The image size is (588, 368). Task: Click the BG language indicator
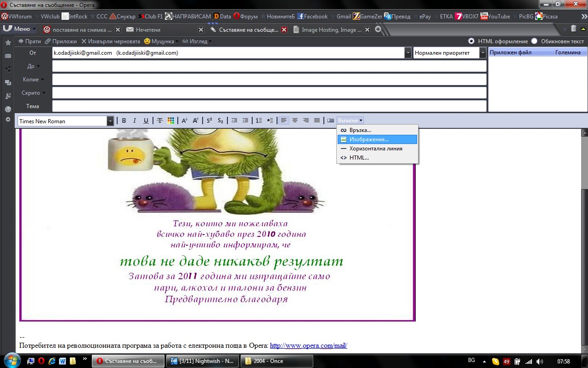[471, 360]
